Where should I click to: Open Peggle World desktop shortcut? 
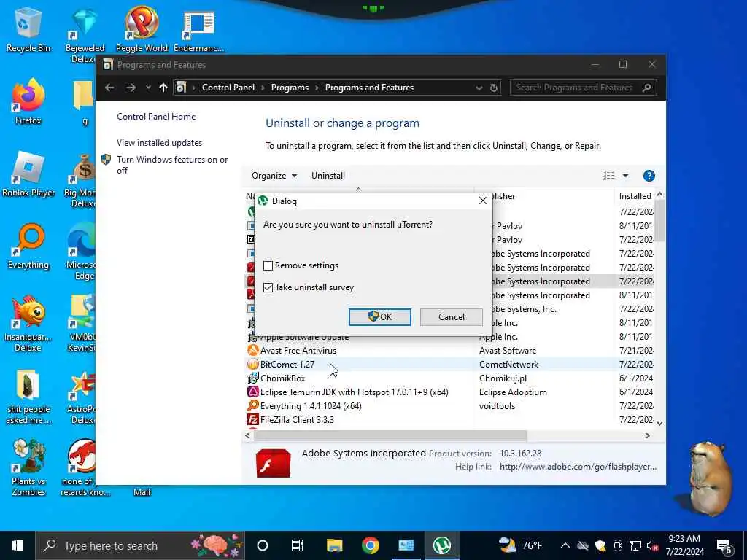pos(142,29)
